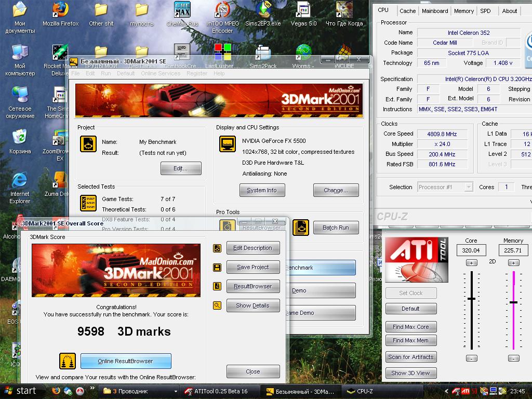Decrease Memory clock with the minus button
Screen dimensions: 532x399
[513, 358]
